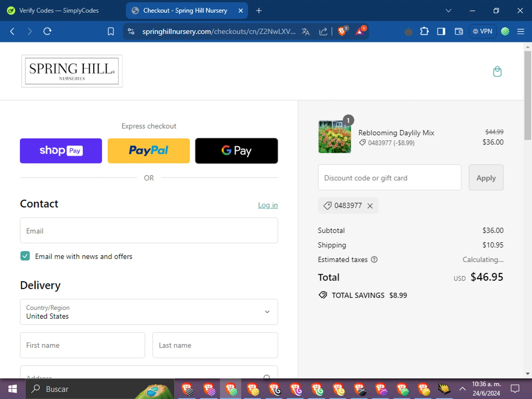Switch to Verify Codes — SimplyCodes tab
Screen dimensions: 532x399
tap(59, 11)
